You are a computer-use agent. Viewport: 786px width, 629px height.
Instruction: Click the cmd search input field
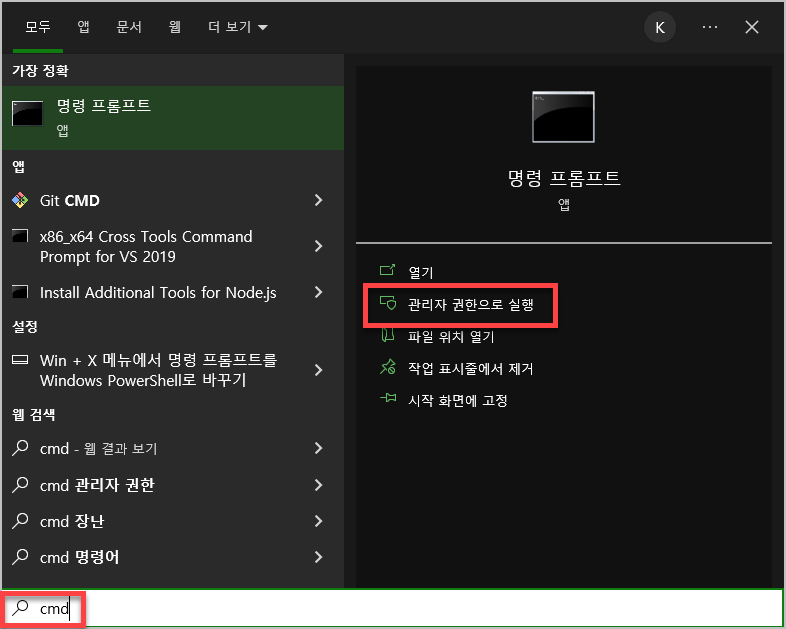[392, 608]
